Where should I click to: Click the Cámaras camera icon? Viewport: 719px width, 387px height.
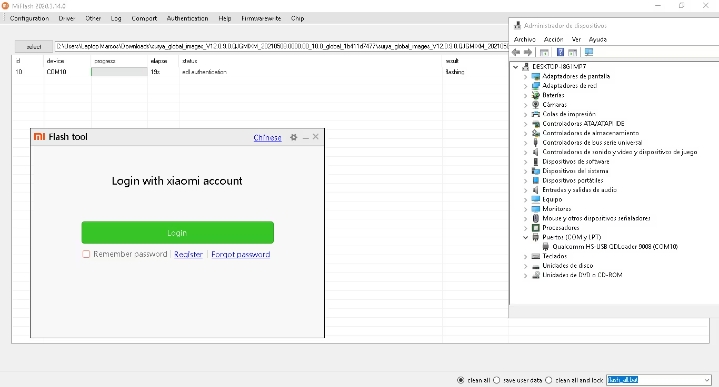pyautogui.click(x=536, y=105)
